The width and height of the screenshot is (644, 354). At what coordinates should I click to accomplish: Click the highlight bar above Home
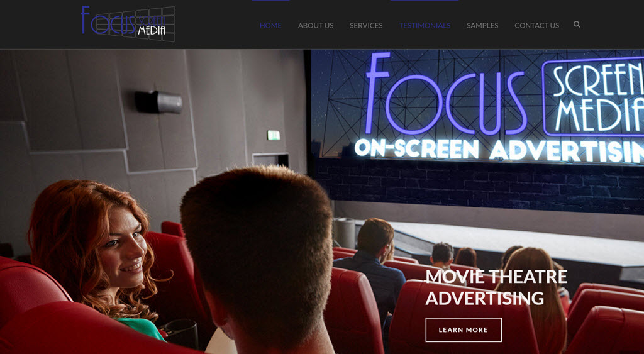pyautogui.click(x=270, y=1)
